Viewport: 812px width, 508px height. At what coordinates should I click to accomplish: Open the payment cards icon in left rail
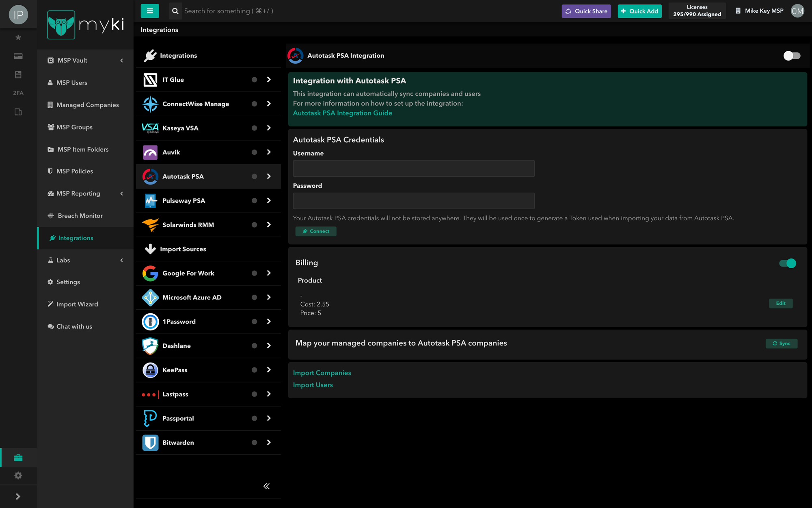[18, 56]
